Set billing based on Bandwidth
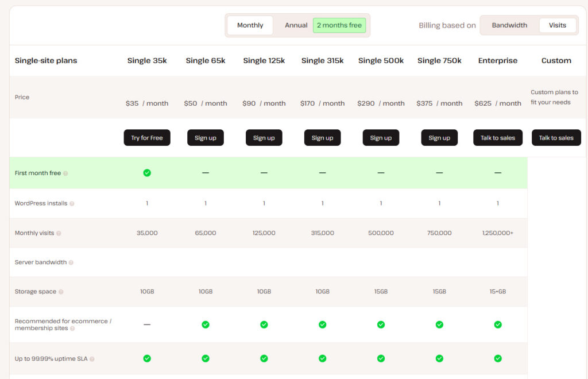The image size is (588, 379). [x=509, y=25]
